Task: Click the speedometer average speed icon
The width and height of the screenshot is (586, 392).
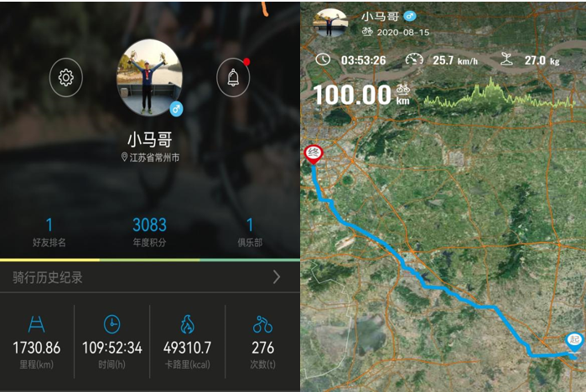Action: 414,59
